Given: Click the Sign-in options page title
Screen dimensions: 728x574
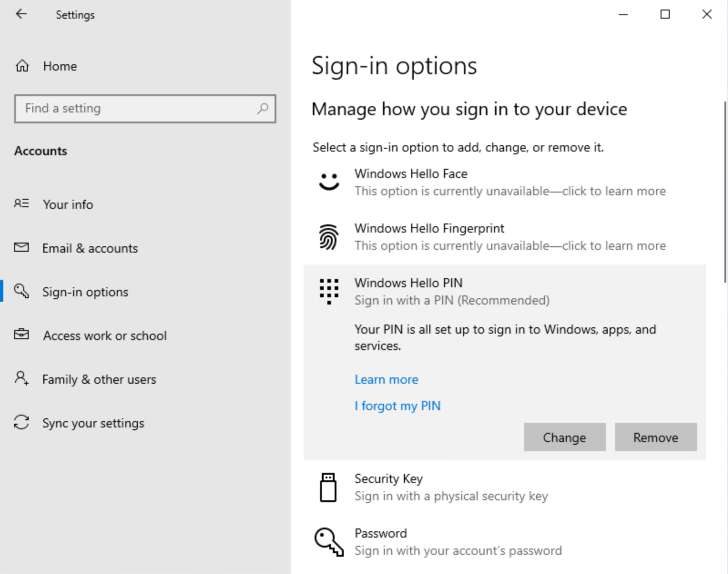Looking at the screenshot, I should [394, 66].
